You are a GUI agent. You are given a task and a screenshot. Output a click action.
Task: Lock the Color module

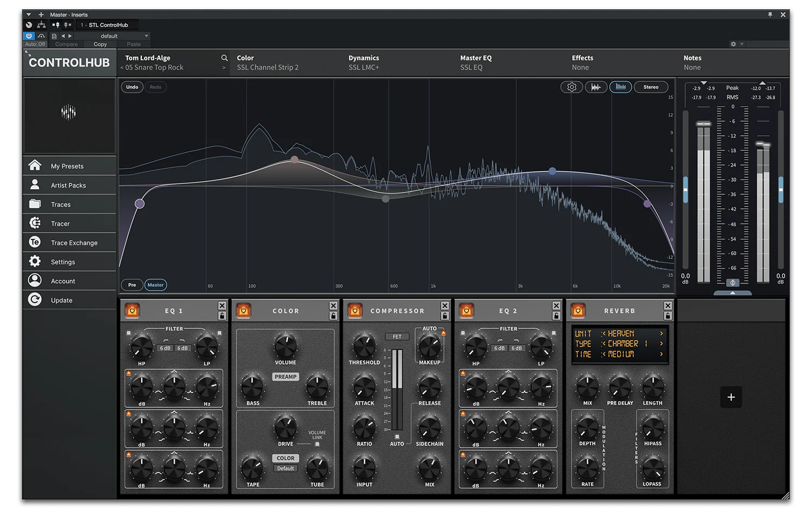pos(333,315)
